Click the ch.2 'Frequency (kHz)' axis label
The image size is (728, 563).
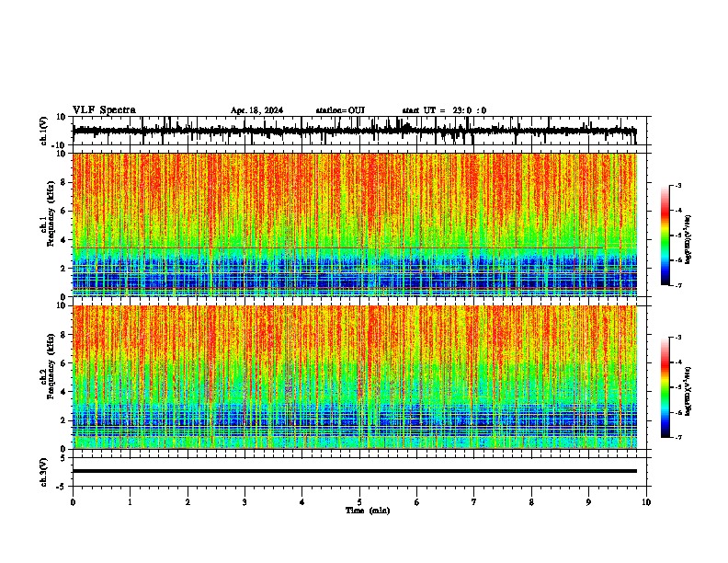click(x=51, y=366)
